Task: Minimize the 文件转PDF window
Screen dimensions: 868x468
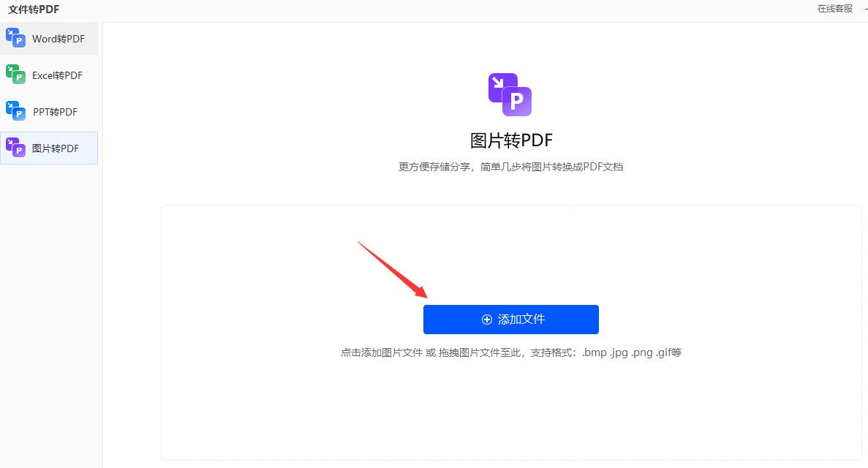Action: click(866, 8)
